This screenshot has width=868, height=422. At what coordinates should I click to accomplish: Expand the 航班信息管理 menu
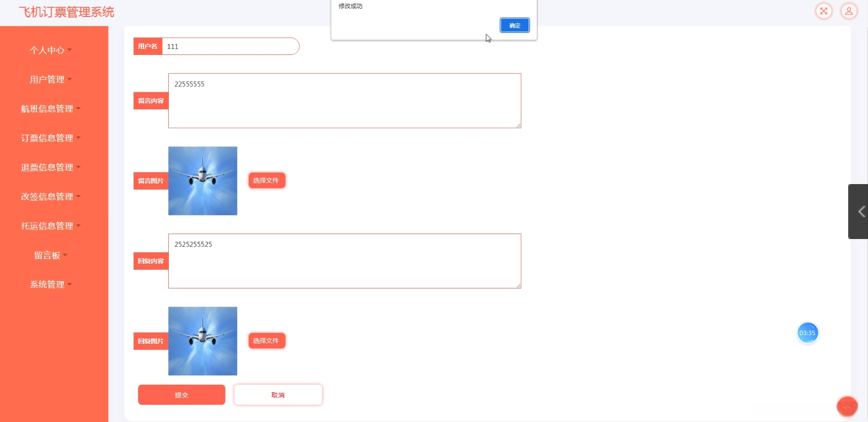click(51, 109)
